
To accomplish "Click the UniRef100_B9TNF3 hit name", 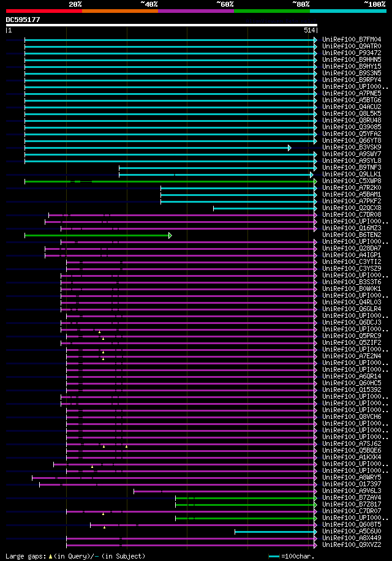I will (352, 167).
